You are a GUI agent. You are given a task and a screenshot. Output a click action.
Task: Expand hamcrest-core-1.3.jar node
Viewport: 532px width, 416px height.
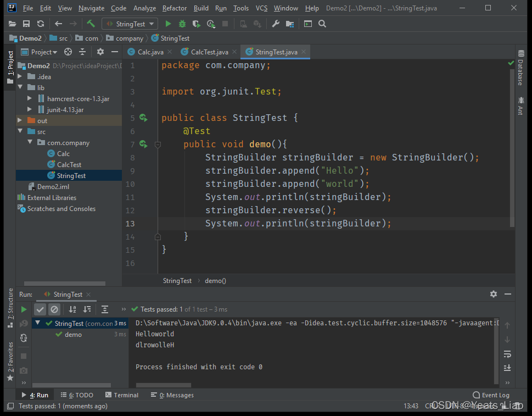click(x=30, y=98)
